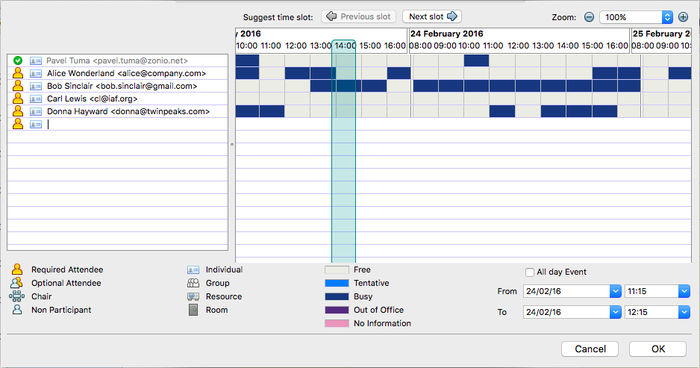Click Pavel Tuma's green accepted status icon
This screenshot has width=700, height=368.
18,60
